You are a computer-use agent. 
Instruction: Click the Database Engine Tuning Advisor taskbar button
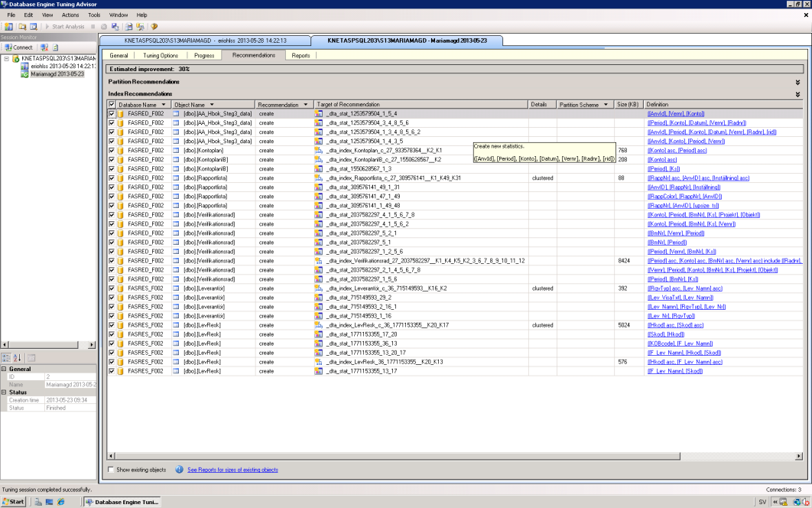[x=122, y=502]
